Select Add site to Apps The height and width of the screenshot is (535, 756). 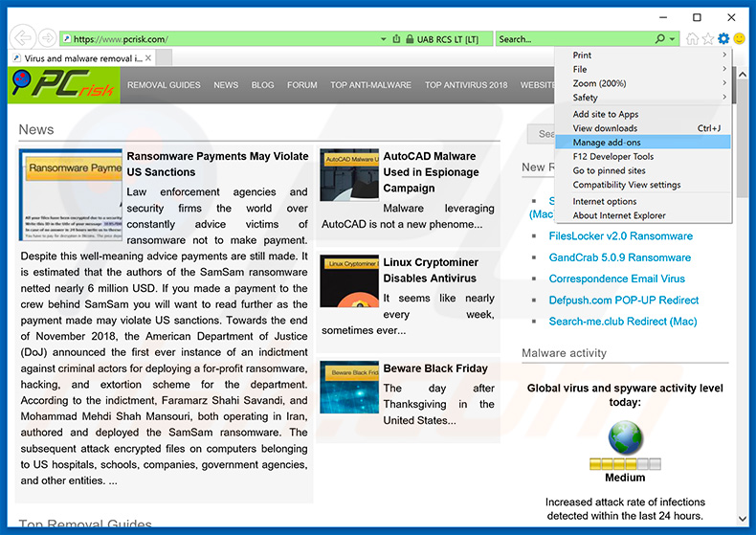click(643, 114)
